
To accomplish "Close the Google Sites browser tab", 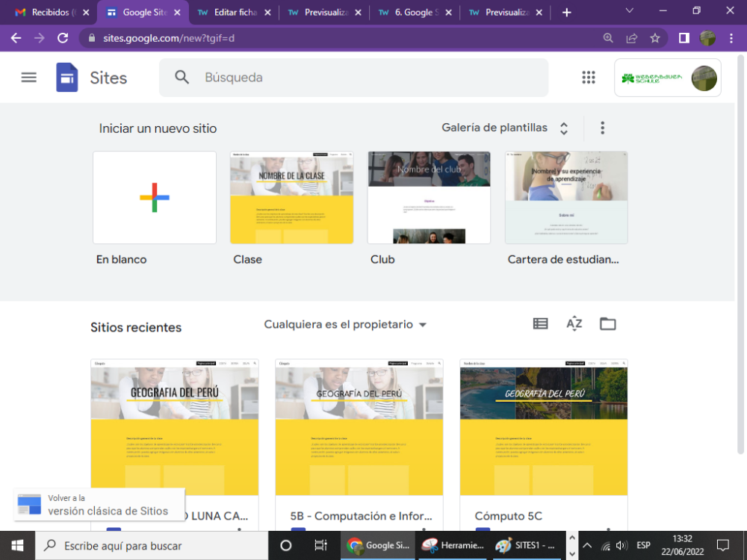I will tap(177, 13).
